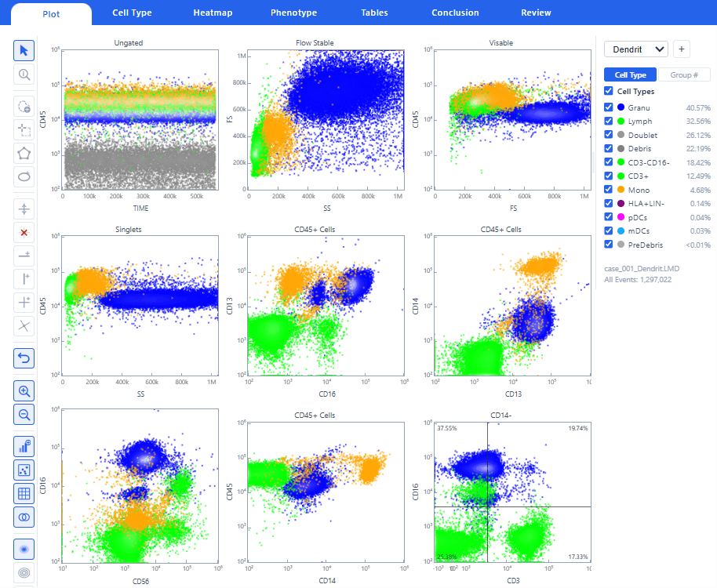Select the info magnifier inspect tool
Image resolution: width=717 pixels, height=588 pixels.
(x=24, y=74)
